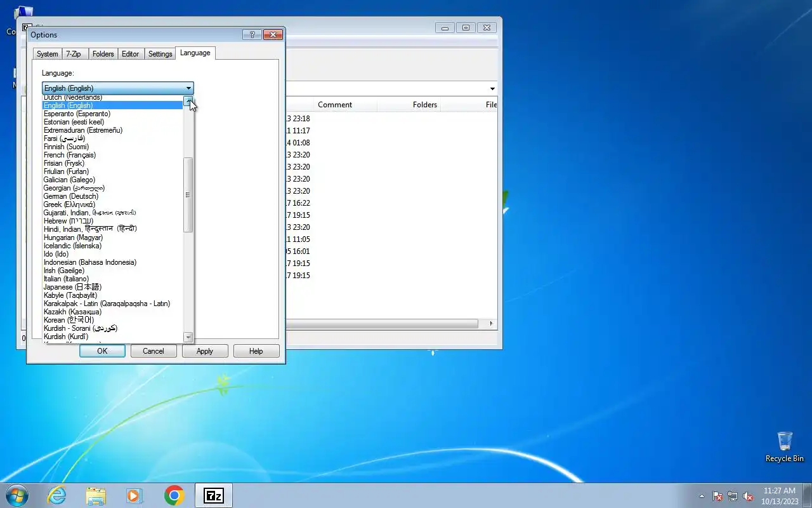Pick Georgian language entry
The width and height of the screenshot is (812, 508).
pyautogui.click(x=113, y=188)
